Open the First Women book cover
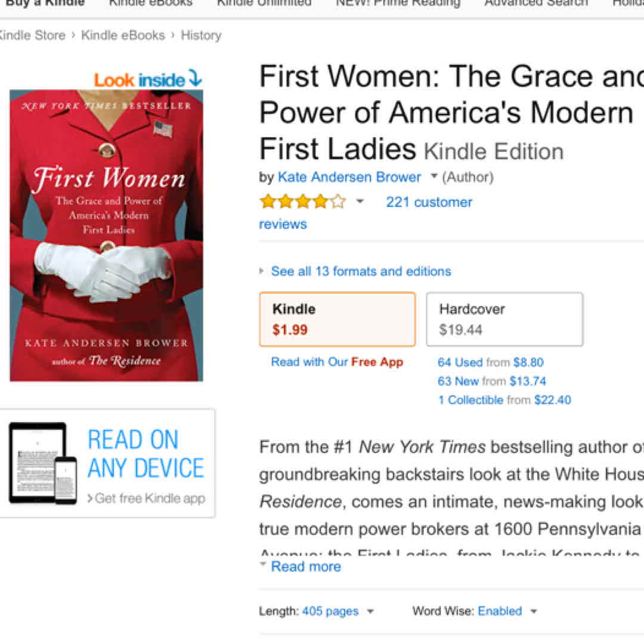 point(107,235)
